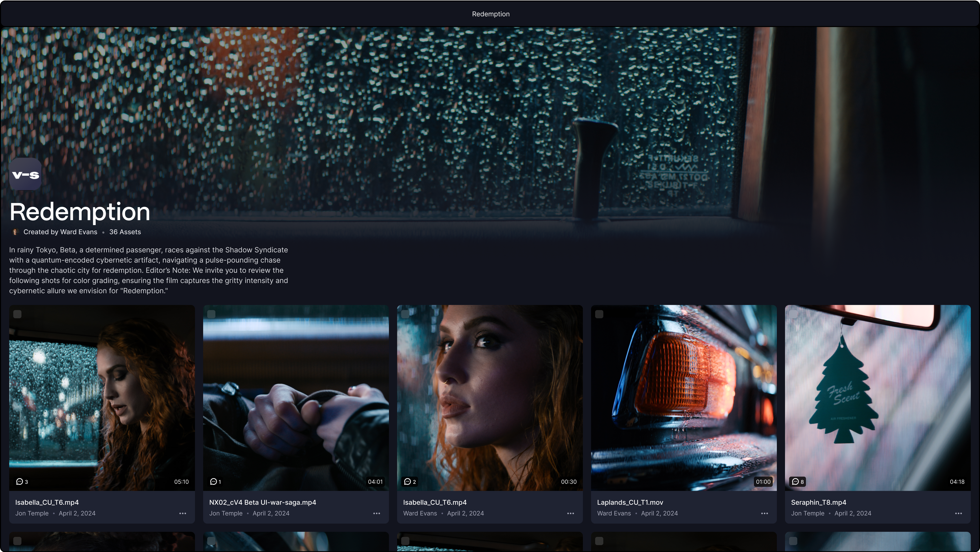Click Jon Temple under Seraphin_T8.mp4
This screenshot has width=980, height=552.
tap(808, 513)
